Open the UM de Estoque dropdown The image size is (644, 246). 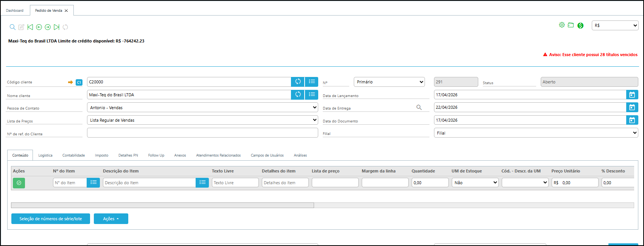475,183
